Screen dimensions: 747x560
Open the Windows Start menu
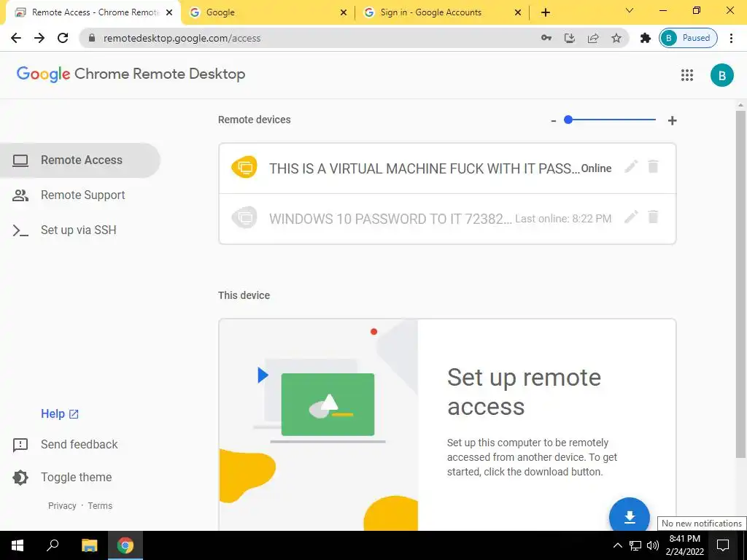coord(18,545)
